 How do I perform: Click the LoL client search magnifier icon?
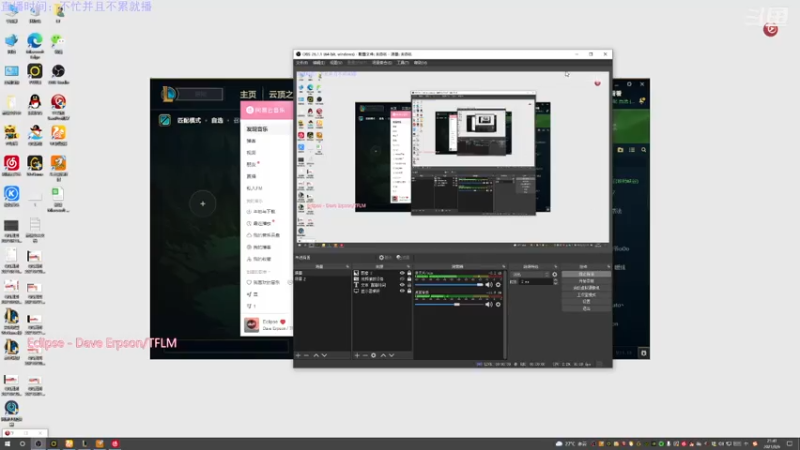[643, 150]
